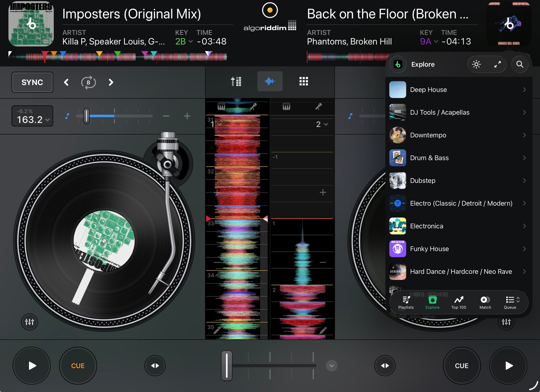Open left deck mixer EQ sliders icon
Viewport: 540px width, 392px height.
click(x=29, y=322)
